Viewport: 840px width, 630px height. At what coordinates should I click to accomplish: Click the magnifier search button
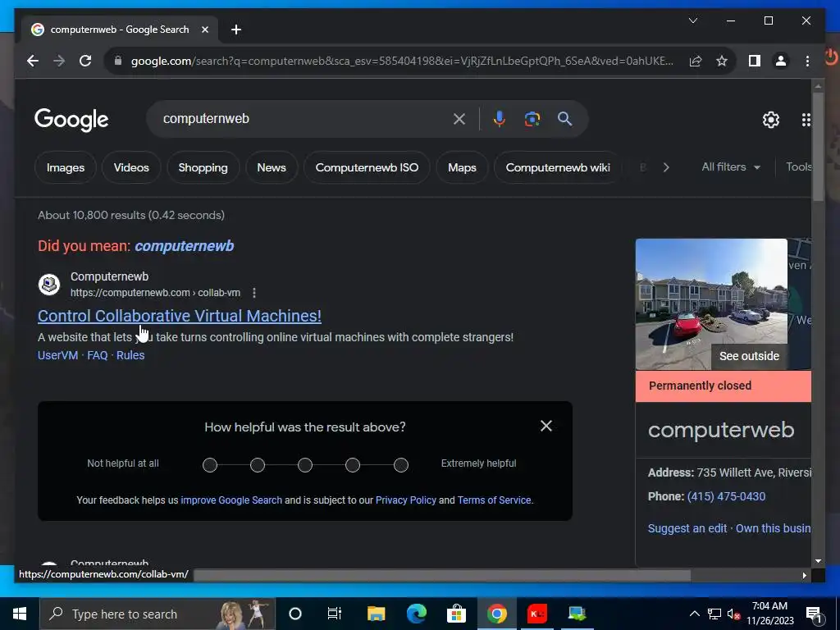coord(564,118)
